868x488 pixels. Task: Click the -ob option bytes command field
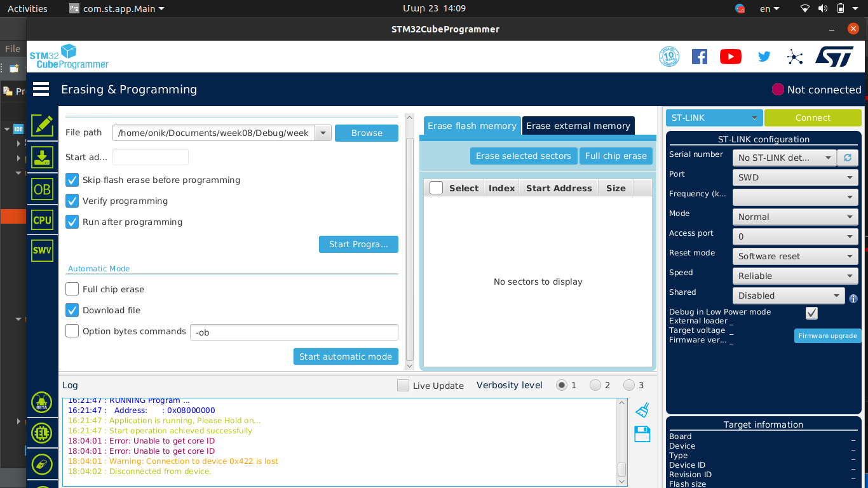(x=294, y=332)
